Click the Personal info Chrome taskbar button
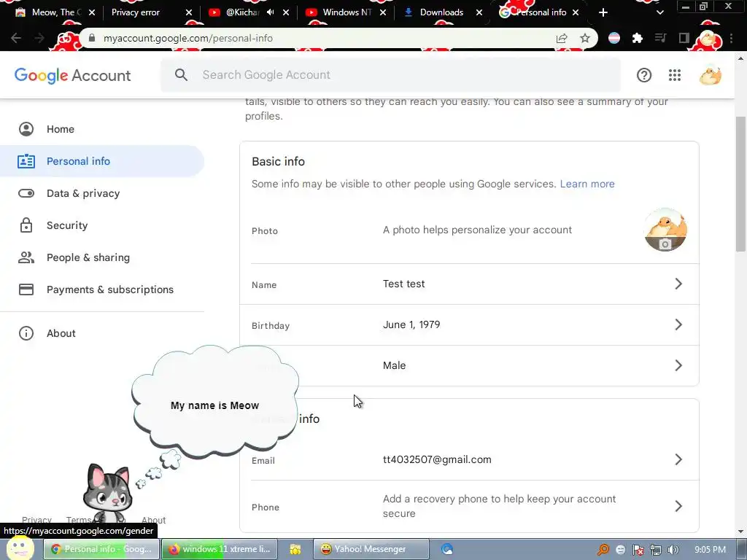The image size is (747, 560). pyautogui.click(x=101, y=549)
